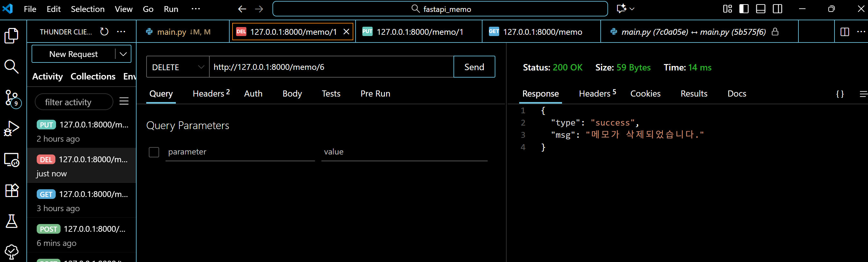This screenshot has width=868, height=262.
Task: Switch to the main.py editor tab
Action: pos(183,32)
